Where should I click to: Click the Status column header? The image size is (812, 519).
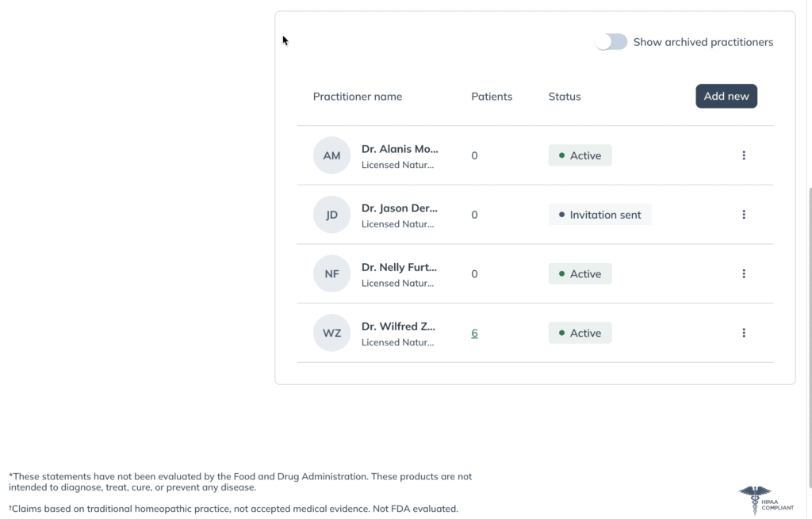point(565,97)
